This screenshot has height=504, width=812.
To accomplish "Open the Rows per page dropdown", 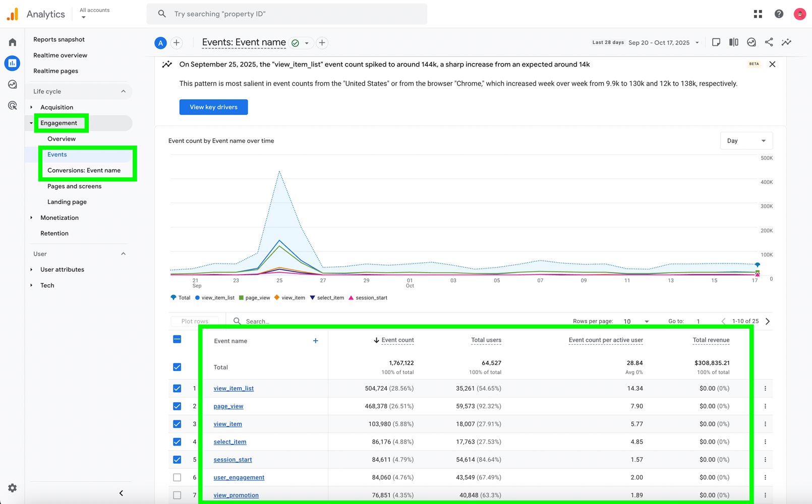I will (636, 321).
